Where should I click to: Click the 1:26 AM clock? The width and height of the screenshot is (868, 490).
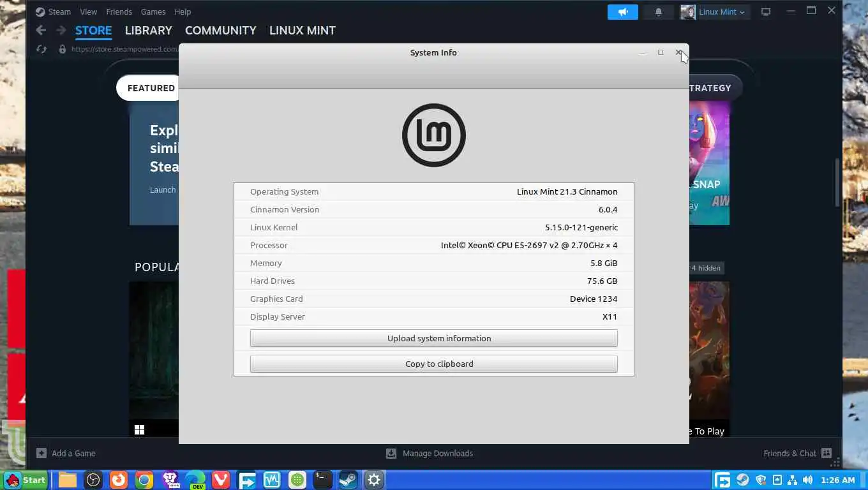coord(838,480)
